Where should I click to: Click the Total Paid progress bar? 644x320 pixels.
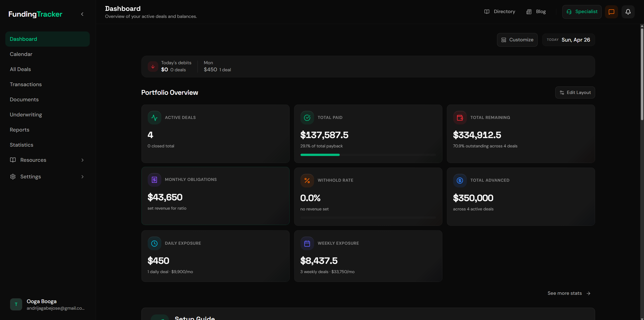point(368,155)
